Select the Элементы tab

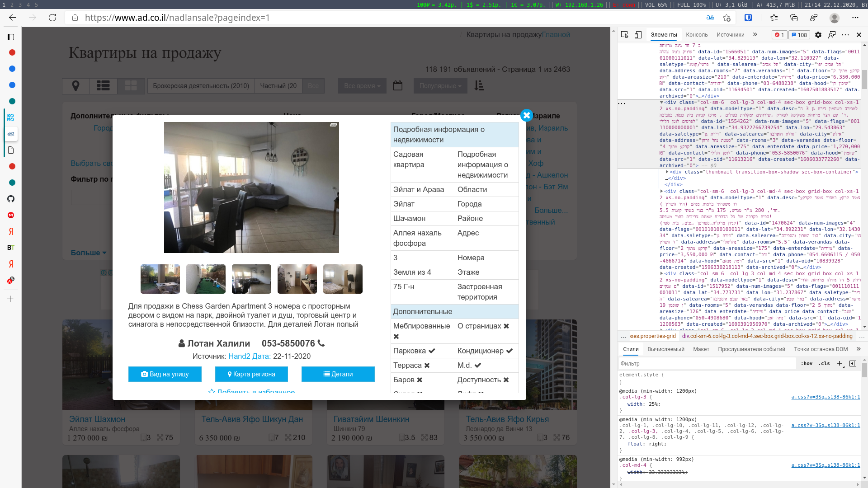(664, 35)
